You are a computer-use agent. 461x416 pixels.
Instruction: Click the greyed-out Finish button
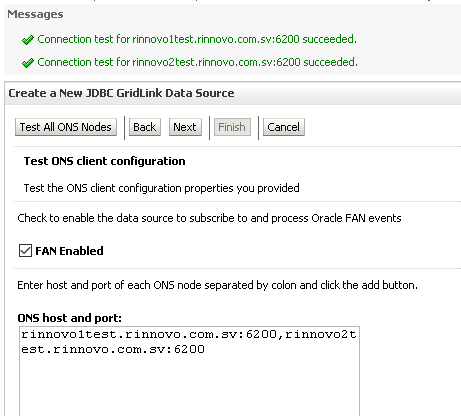point(232,127)
